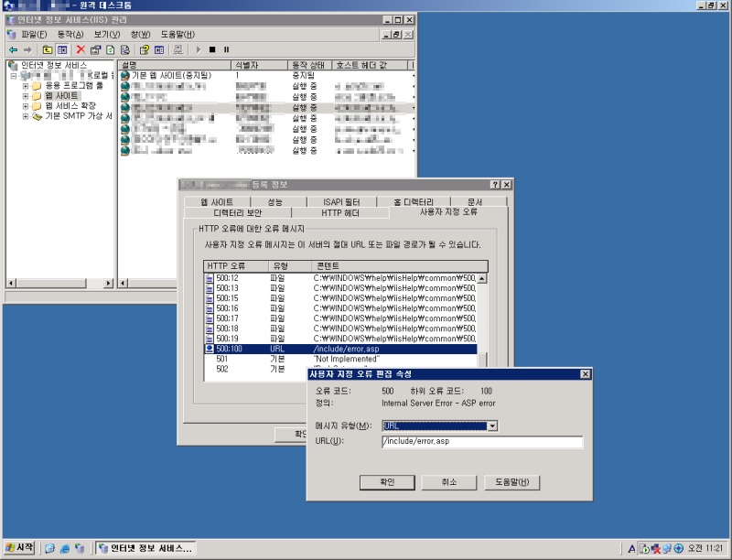Open the 보기(V) menu
Screen dimensions: 732x560
coord(107,35)
